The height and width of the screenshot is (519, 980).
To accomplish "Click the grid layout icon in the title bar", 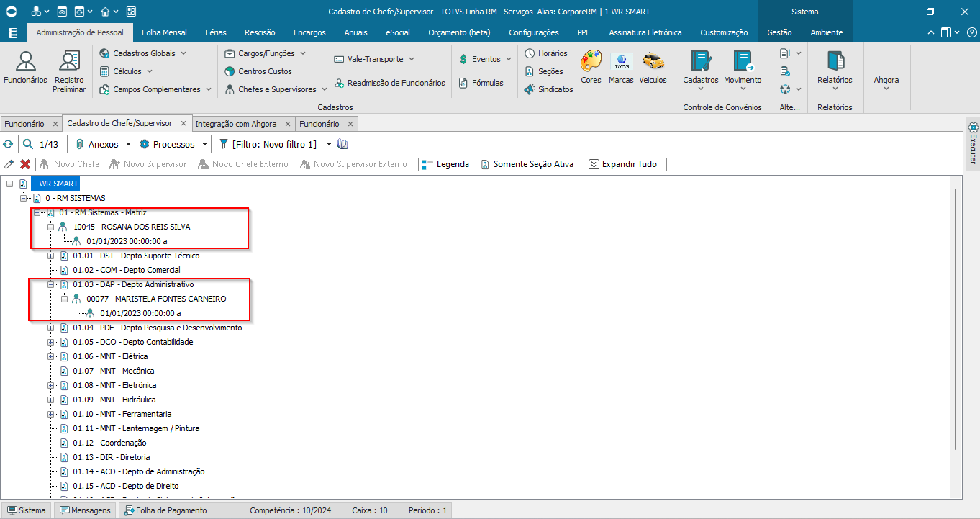I will [x=131, y=12].
